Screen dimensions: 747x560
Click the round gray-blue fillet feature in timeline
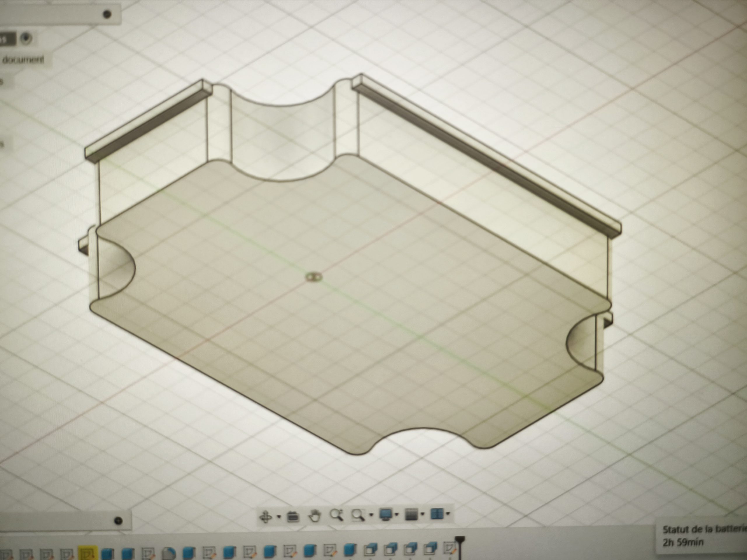pos(169,554)
